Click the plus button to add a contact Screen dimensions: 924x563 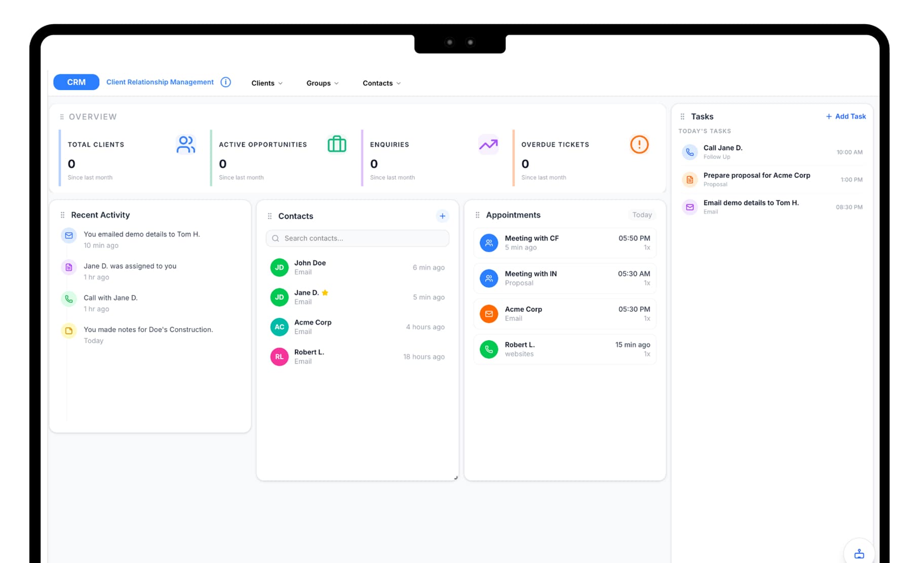click(x=442, y=216)
